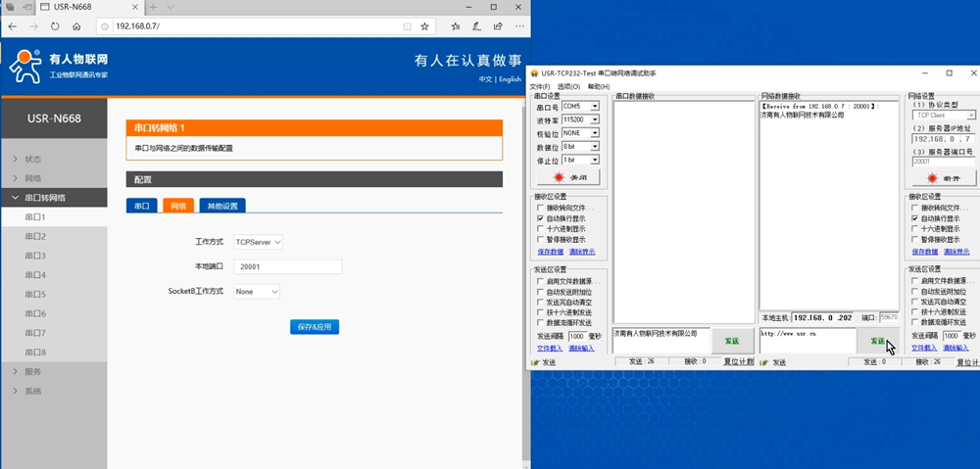Show tab previews chevron in Edge
The height and width of the screenshot is (469, 980).
(x=170, y=7)
